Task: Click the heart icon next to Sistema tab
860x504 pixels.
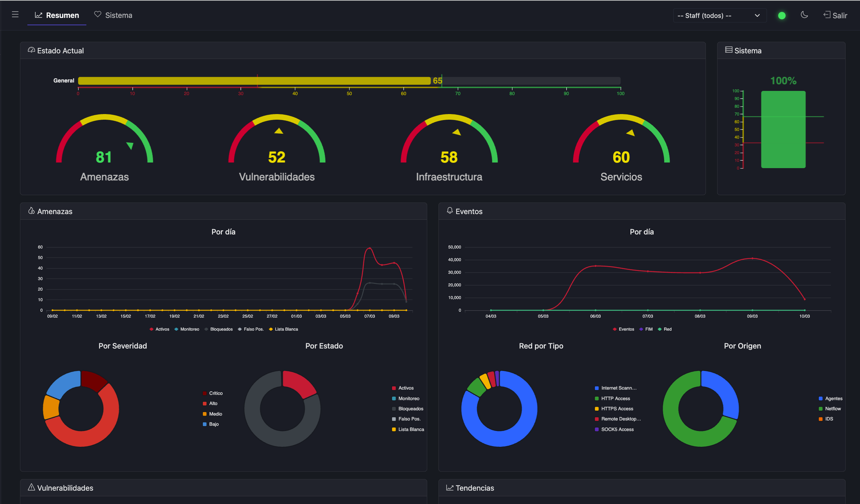Action: coord(98,14)
